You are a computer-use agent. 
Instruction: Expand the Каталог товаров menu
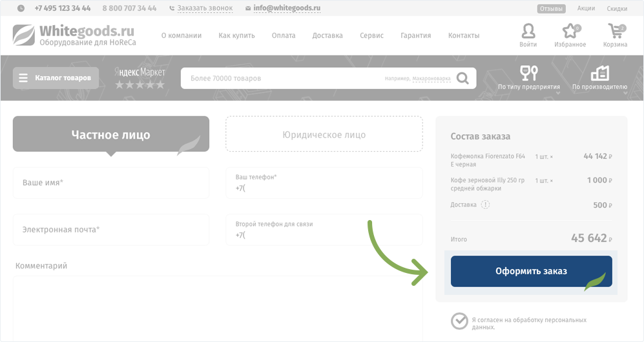(x=56, y=78)
